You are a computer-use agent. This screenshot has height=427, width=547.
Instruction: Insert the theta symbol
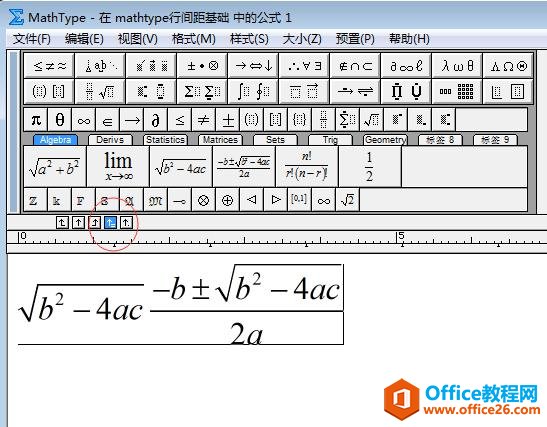point(60,120)
